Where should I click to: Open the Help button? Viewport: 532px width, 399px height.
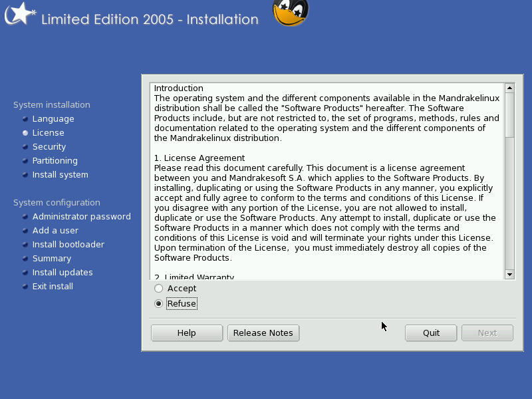(187, 333)
